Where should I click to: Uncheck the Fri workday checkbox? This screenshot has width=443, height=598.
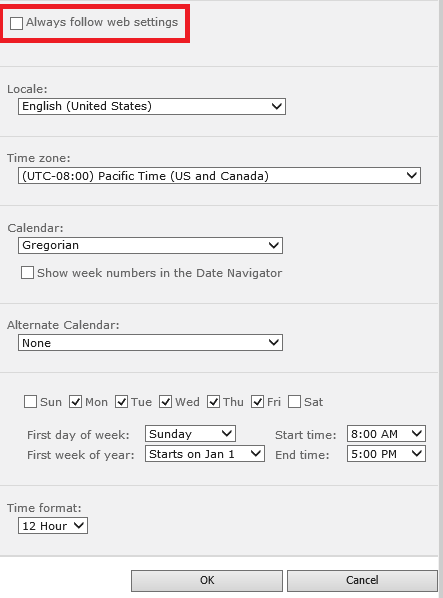[x=257, y=402]
